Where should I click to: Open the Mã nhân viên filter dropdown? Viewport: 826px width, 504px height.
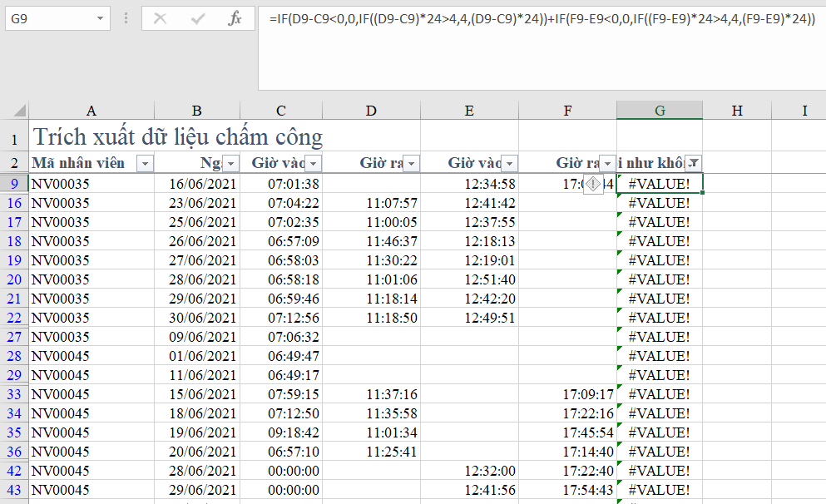click(x=145, y=163)
